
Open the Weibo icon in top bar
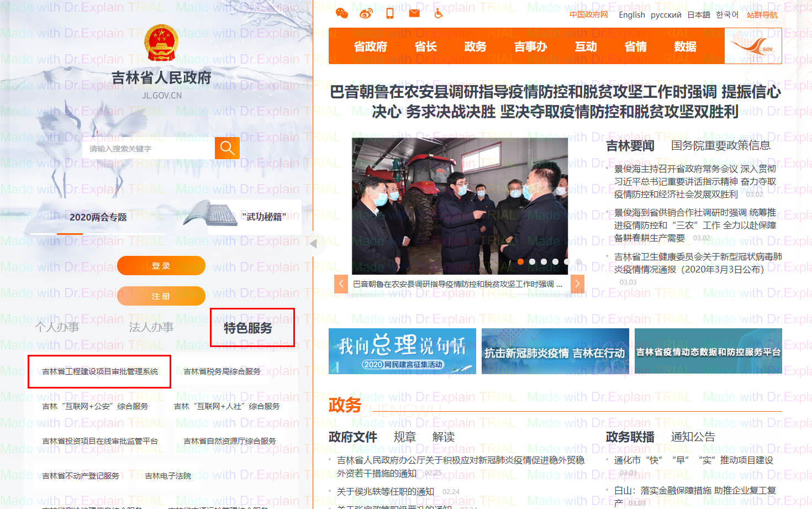(366, 13)
